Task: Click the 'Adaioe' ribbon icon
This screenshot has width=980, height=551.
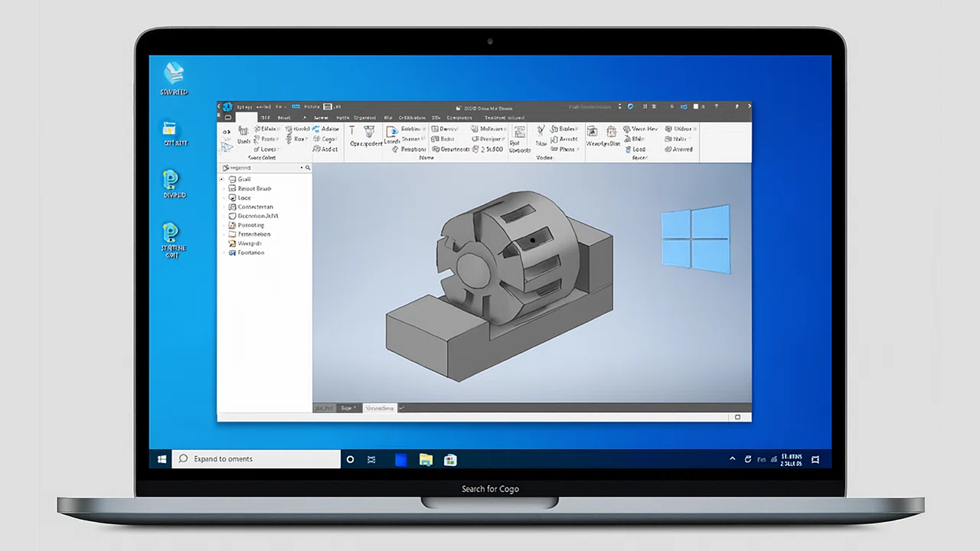Action: (x=315, y=129)
